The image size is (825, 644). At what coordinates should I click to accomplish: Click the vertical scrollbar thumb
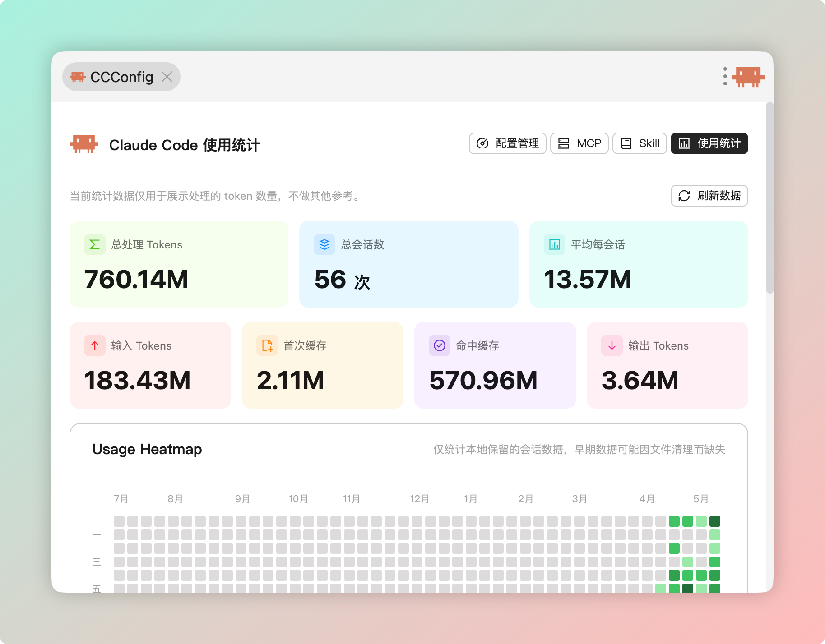[770, 198]
